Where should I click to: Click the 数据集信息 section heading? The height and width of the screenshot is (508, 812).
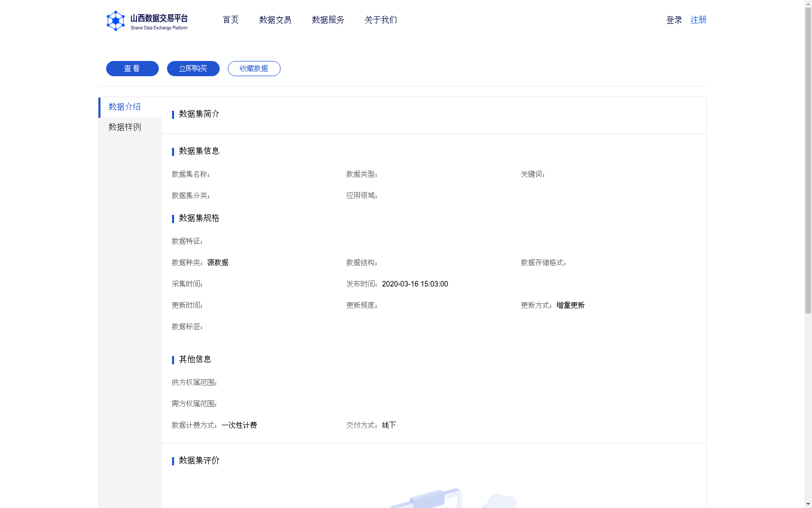coord(198,151)
